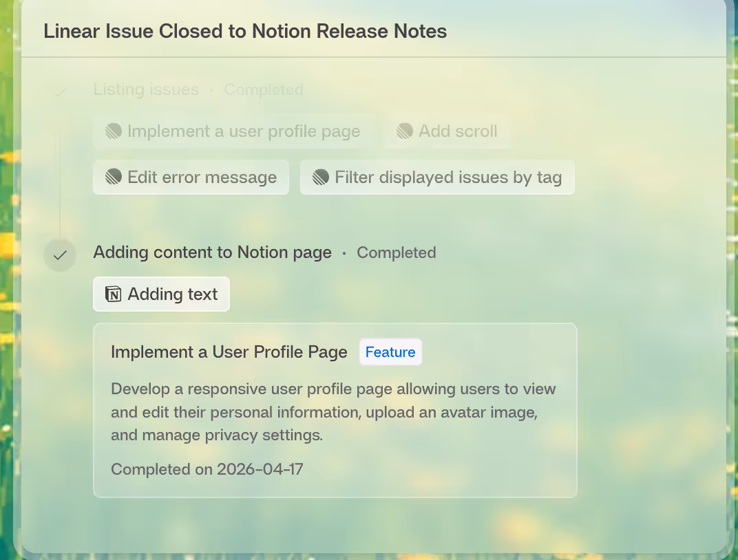Click the Listing issues step label
The height and width of the screenshot is (560, 738).
tap(146, 89)
